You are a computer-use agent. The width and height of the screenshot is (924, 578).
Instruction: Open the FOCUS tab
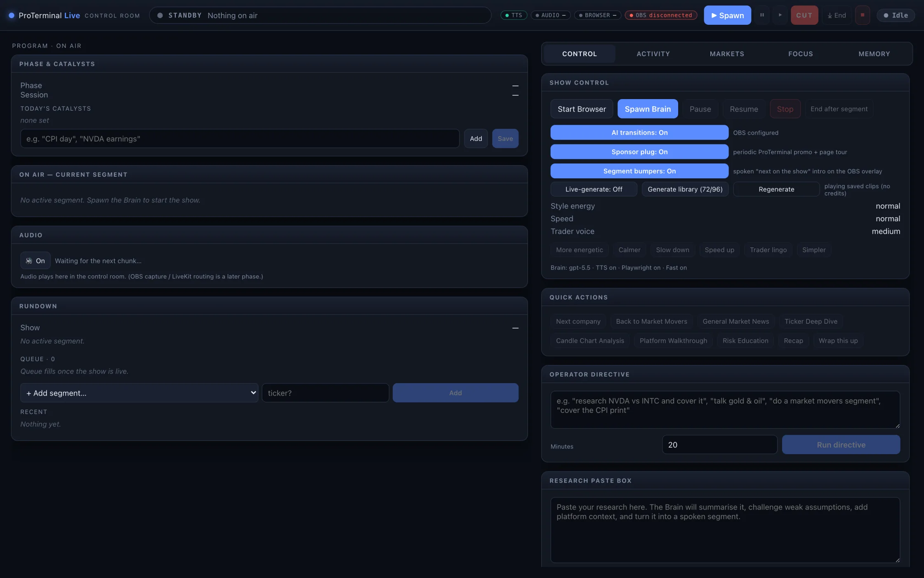click(x=800, y=54)
